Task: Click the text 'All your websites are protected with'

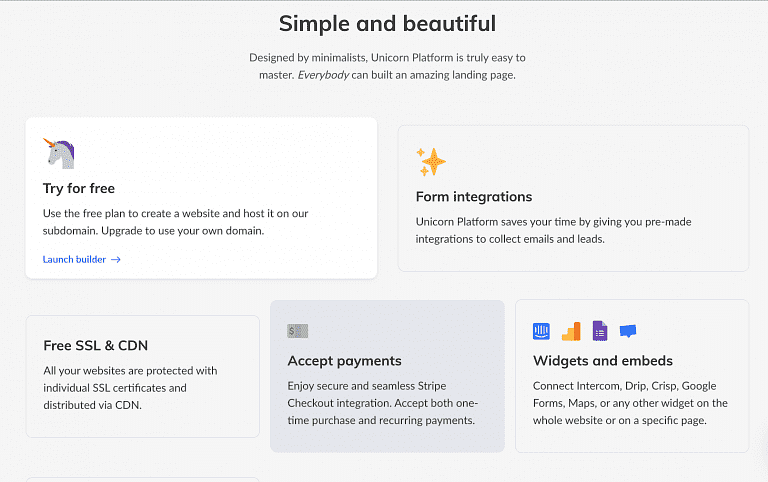Action: coord(130,371)
